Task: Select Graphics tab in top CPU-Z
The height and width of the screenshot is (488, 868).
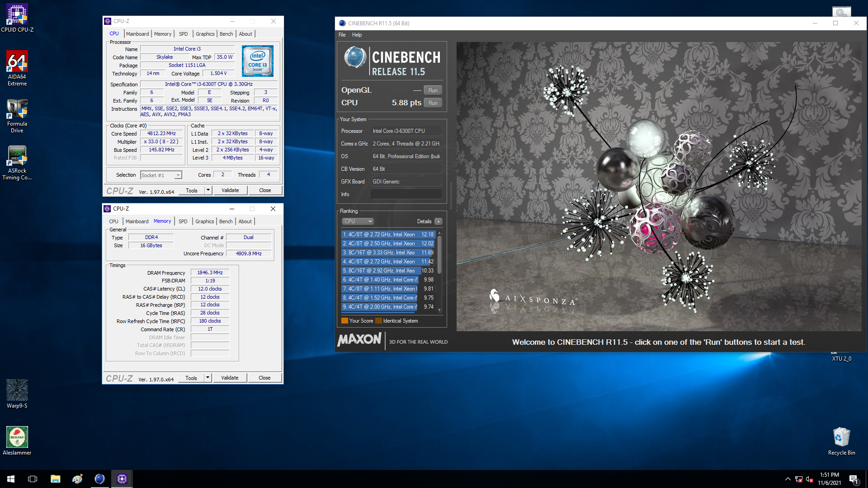Action: (205, 34)
